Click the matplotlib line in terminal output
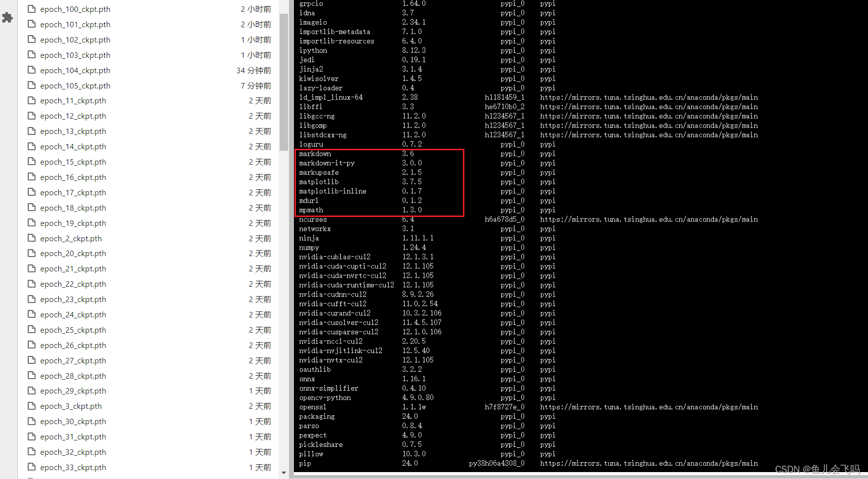 click(x=319, y=181)
